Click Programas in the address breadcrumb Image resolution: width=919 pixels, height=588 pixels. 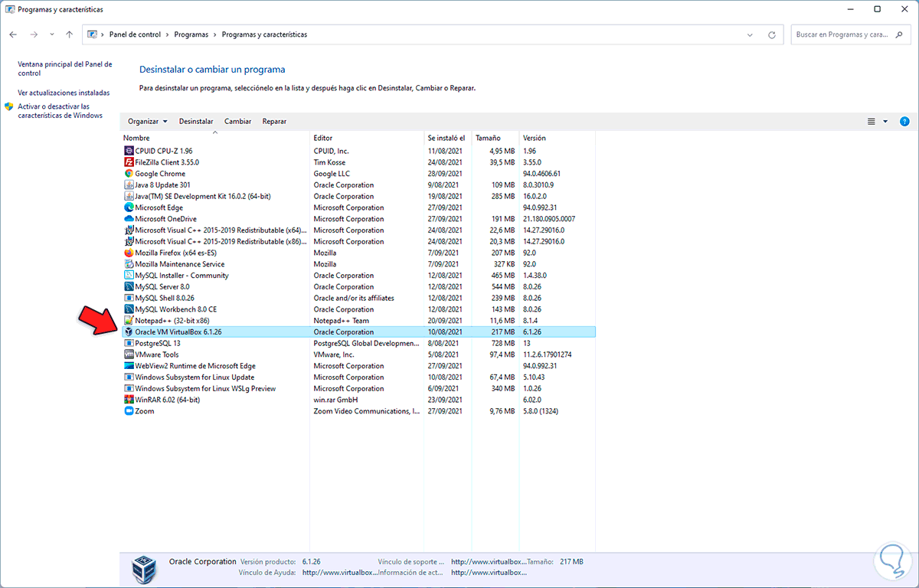[x=191, y=34]
